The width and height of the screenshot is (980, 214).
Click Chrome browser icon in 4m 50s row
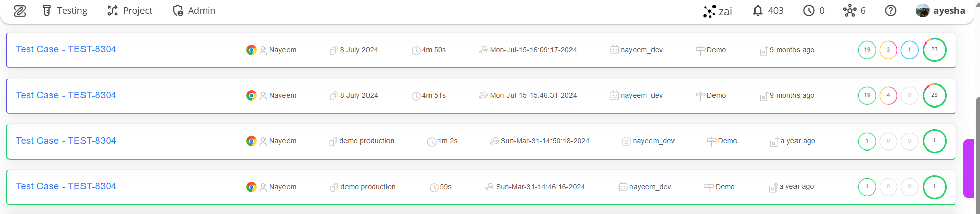point(251,50)
